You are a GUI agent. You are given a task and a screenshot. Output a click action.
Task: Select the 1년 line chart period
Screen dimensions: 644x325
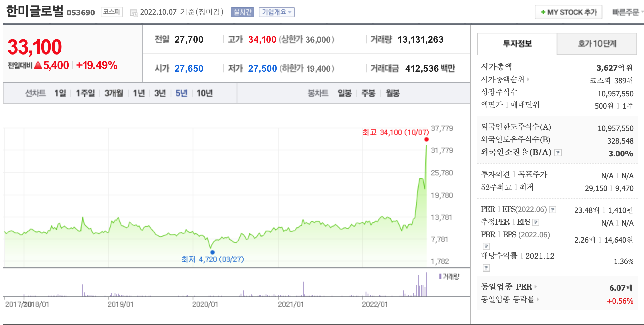pyautogui.click(x=139, y=93)
